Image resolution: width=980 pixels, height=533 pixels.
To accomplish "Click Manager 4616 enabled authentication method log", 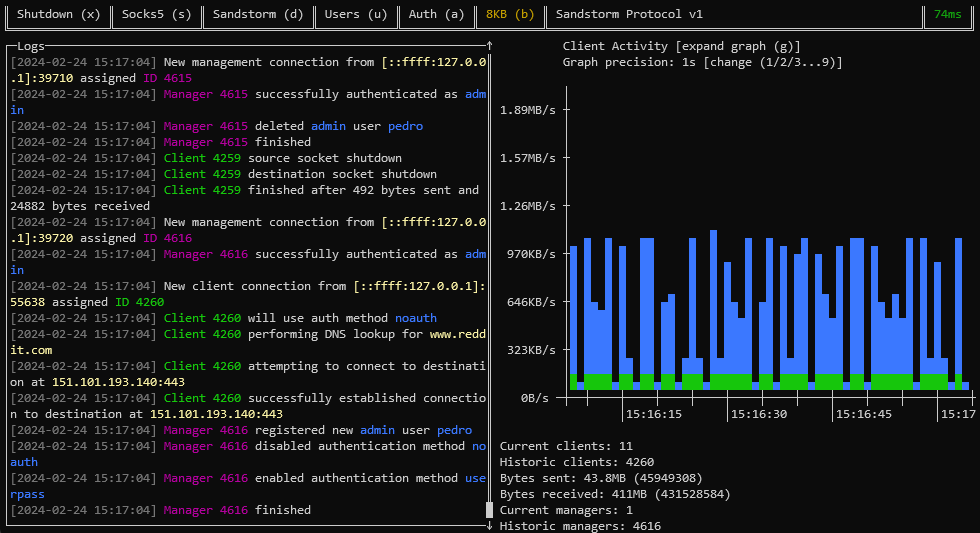I will click(248, 486).
